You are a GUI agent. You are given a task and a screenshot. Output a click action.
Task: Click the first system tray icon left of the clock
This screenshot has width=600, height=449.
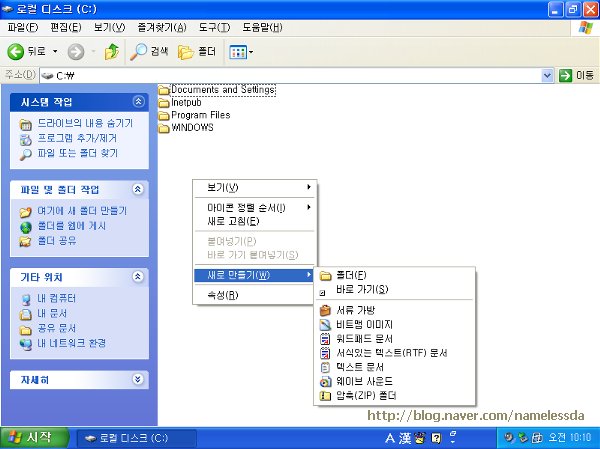[509, 438]
